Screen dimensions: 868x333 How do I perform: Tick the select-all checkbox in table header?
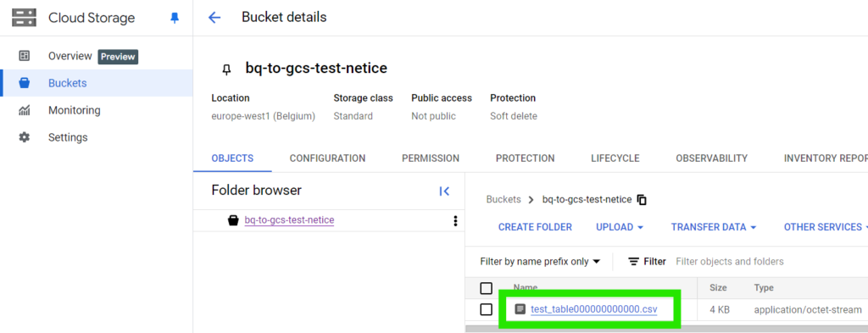486,288
